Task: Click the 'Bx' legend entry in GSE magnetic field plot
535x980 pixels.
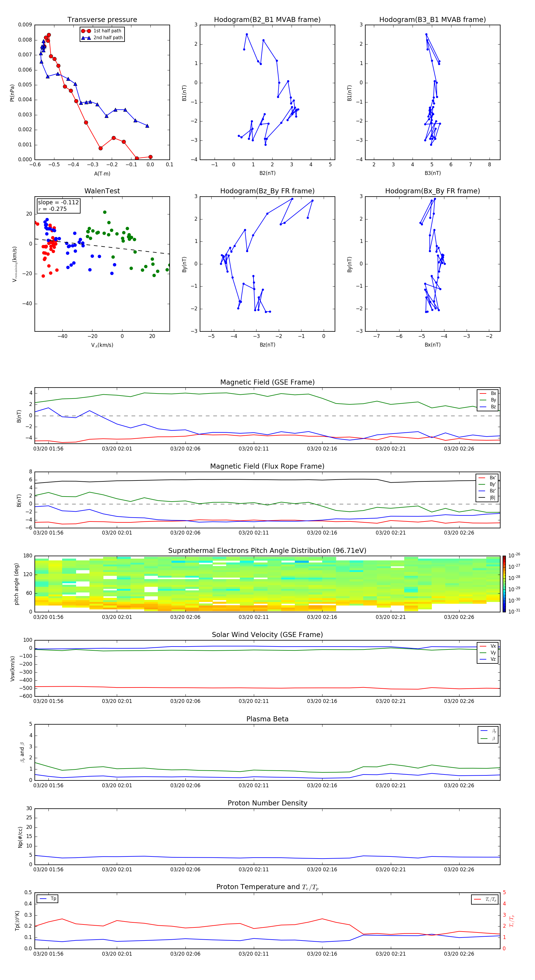Action: tap(488, 393)
